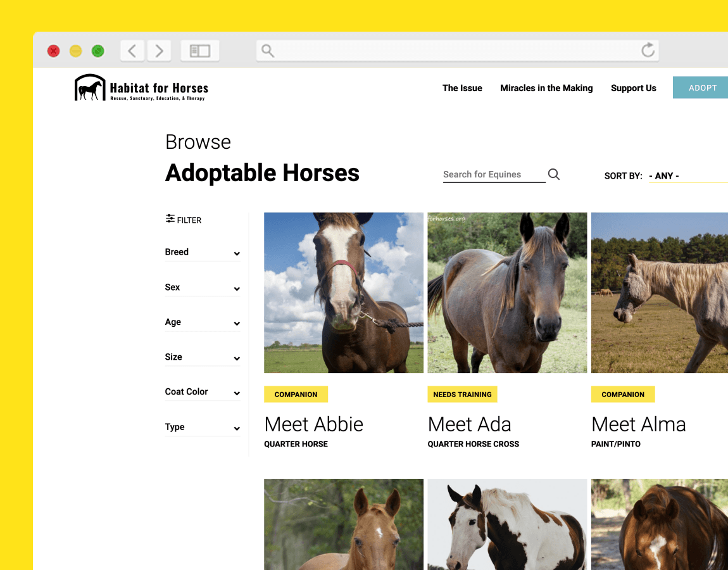Open Abbie's horse photo

click(344, 293)
